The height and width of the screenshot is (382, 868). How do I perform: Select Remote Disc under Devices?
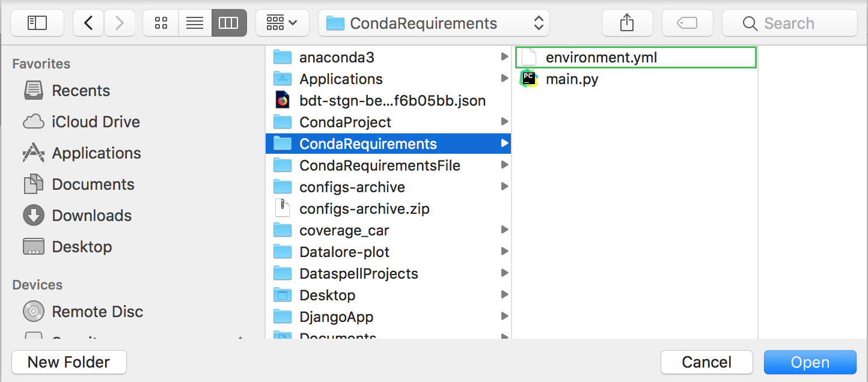click(97, 311)
